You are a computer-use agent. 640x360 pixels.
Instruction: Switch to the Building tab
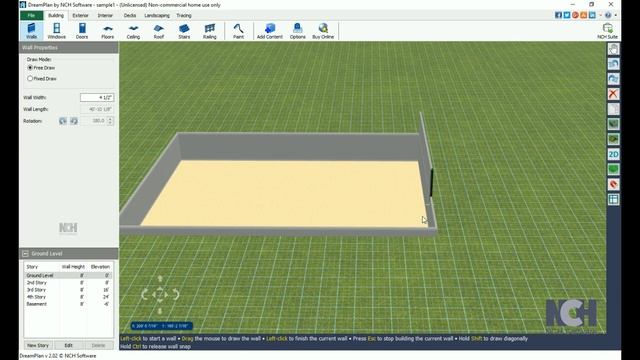[56, 16]
